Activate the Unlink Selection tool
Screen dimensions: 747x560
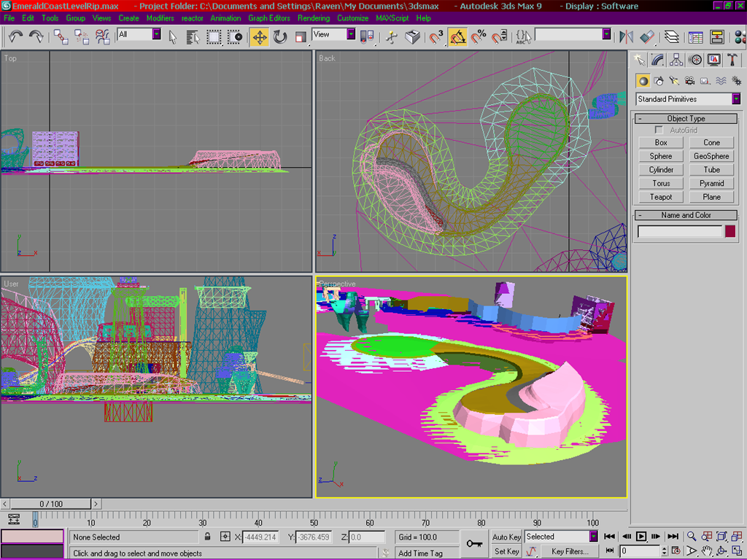[82, 36]
